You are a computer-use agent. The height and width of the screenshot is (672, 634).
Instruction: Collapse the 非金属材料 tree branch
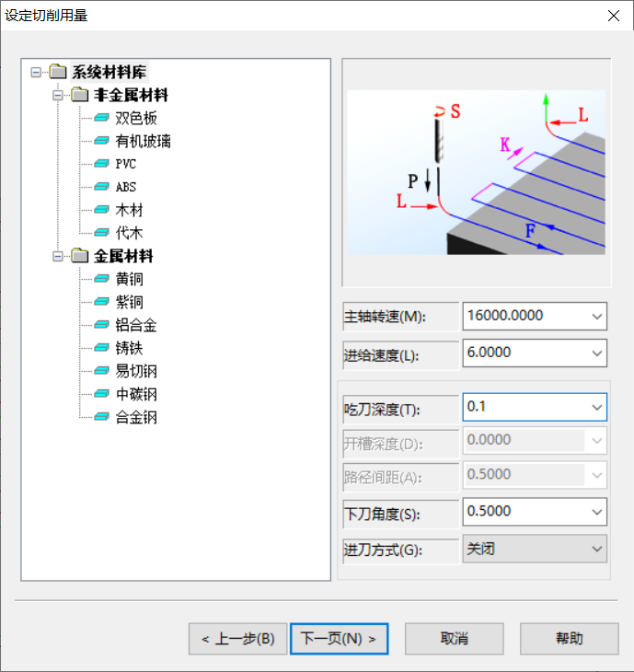pos(58,95)
